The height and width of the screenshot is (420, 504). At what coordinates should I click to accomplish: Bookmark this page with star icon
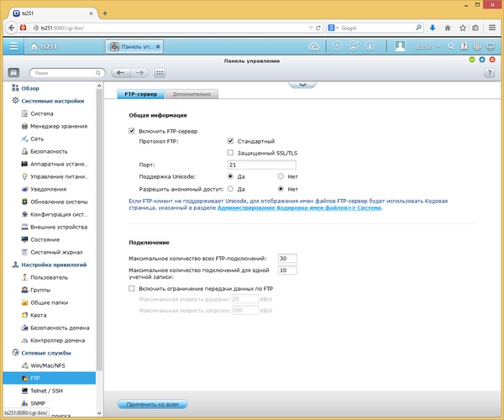point(463,28)
